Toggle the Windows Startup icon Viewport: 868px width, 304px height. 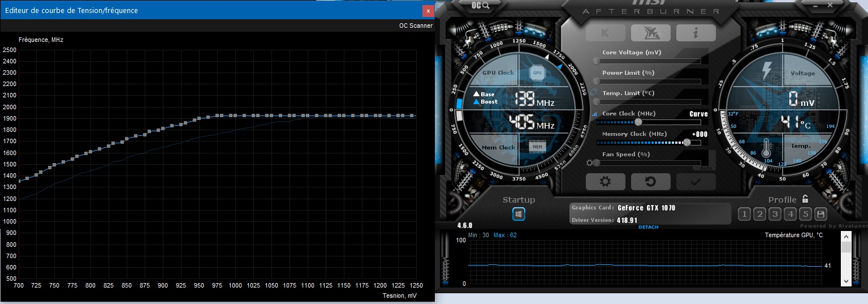[519, 214]
